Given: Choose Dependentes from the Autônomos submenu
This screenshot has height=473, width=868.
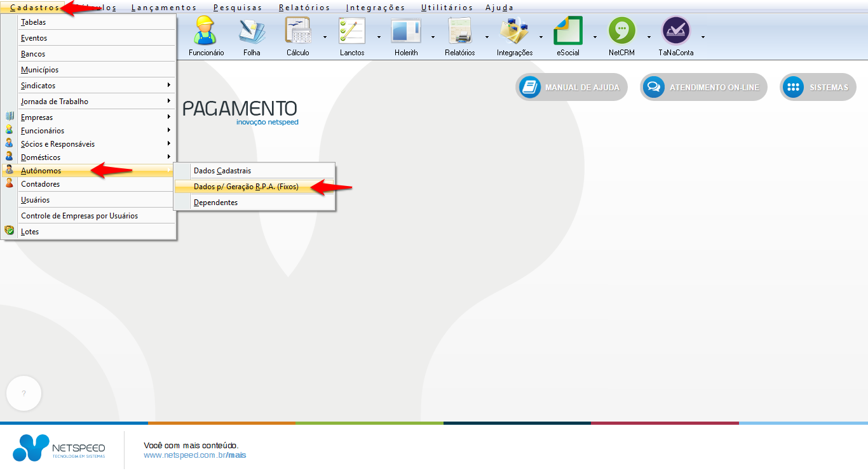Looking at the screenshot, I should [x=216, y=203].
